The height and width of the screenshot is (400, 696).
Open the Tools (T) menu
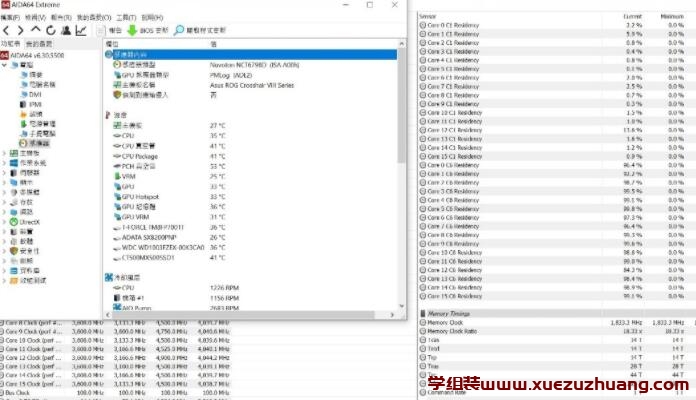125,17
